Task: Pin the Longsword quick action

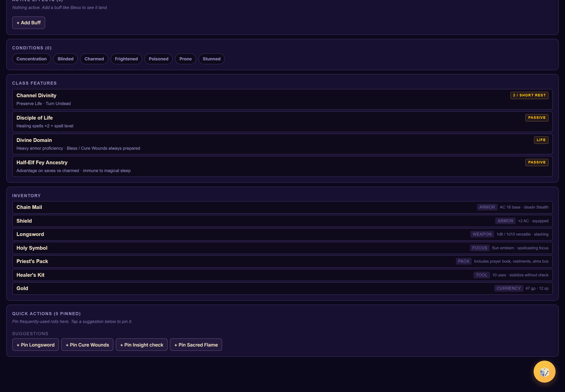Action: (x=35, y=345)
